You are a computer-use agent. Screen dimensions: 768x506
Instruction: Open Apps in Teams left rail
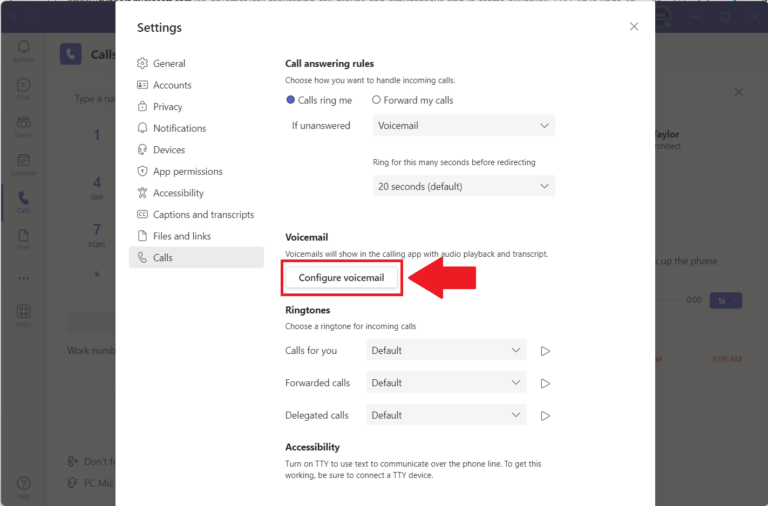[x=24, y=315]
